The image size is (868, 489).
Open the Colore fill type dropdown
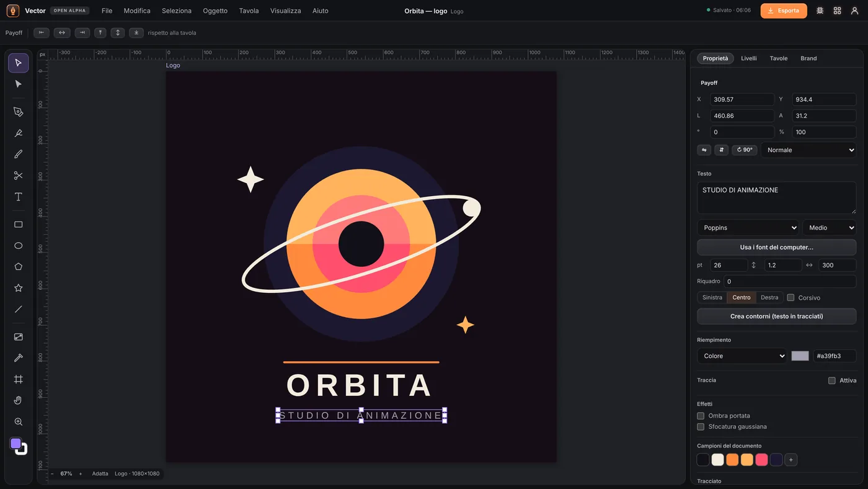click(x=742, y=356)
